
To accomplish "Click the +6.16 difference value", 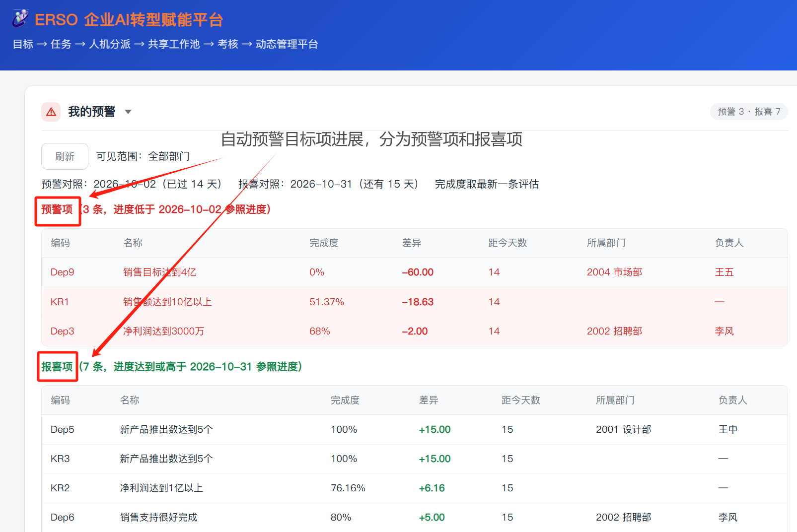I will click(x=432, y=488).
